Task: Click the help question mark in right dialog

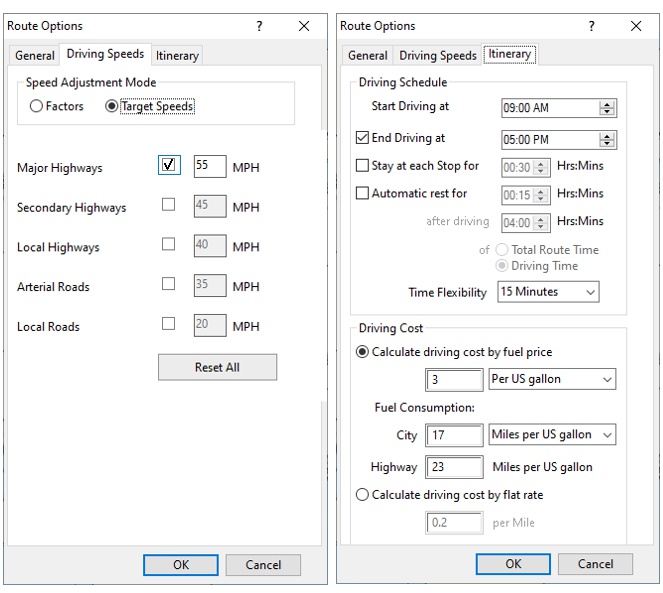Action: click(x=591, y=26)
